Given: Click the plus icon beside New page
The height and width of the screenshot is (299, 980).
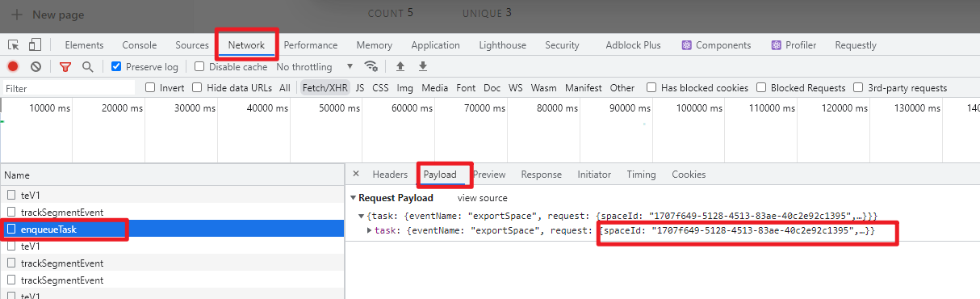Looking at the screenshot, I should (17, 15).
